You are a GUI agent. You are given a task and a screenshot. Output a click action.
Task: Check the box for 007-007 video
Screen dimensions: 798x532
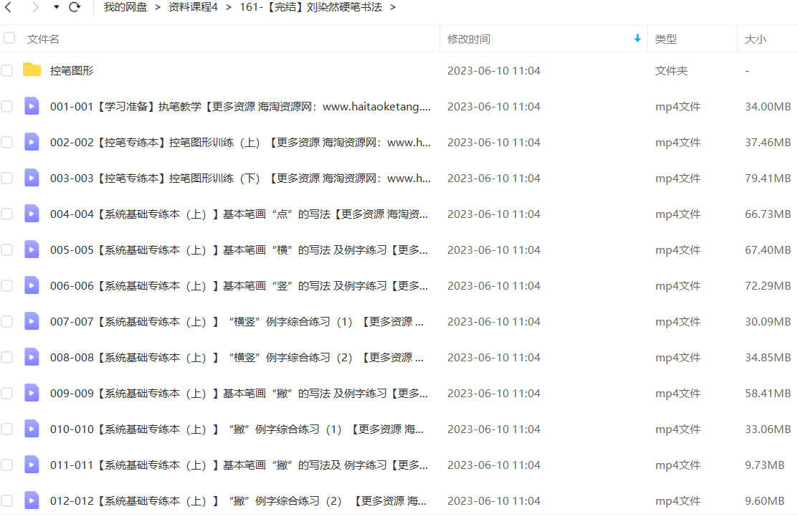coord(6,322)
